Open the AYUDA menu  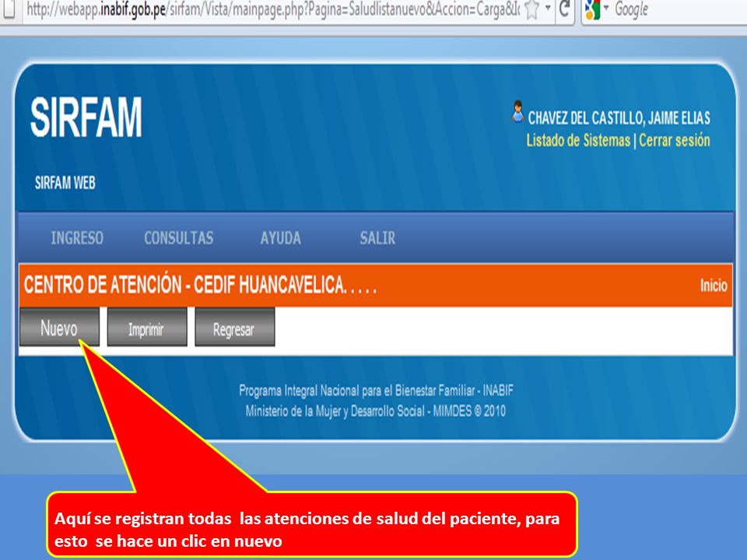281,238
